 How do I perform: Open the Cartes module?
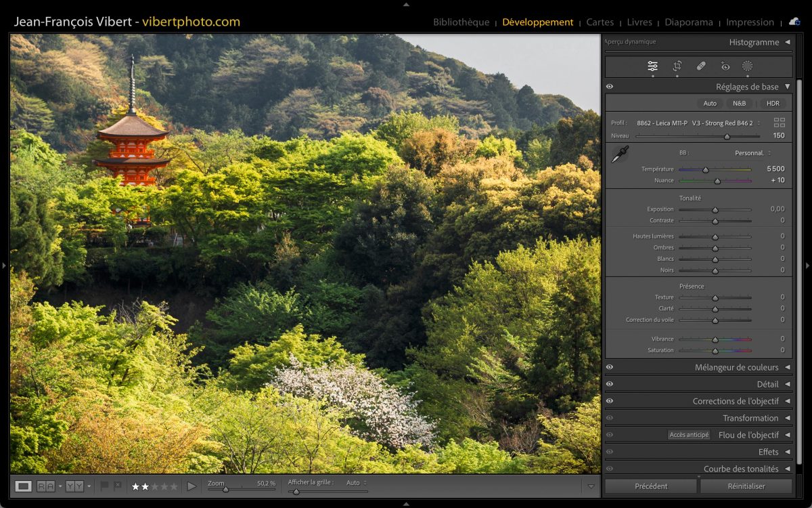pos(600,22)
